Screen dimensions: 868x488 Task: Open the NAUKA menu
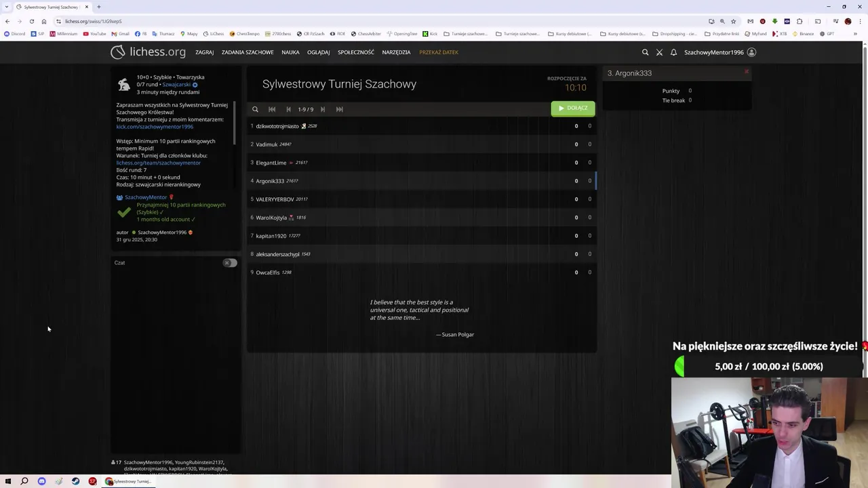(290, 52)
